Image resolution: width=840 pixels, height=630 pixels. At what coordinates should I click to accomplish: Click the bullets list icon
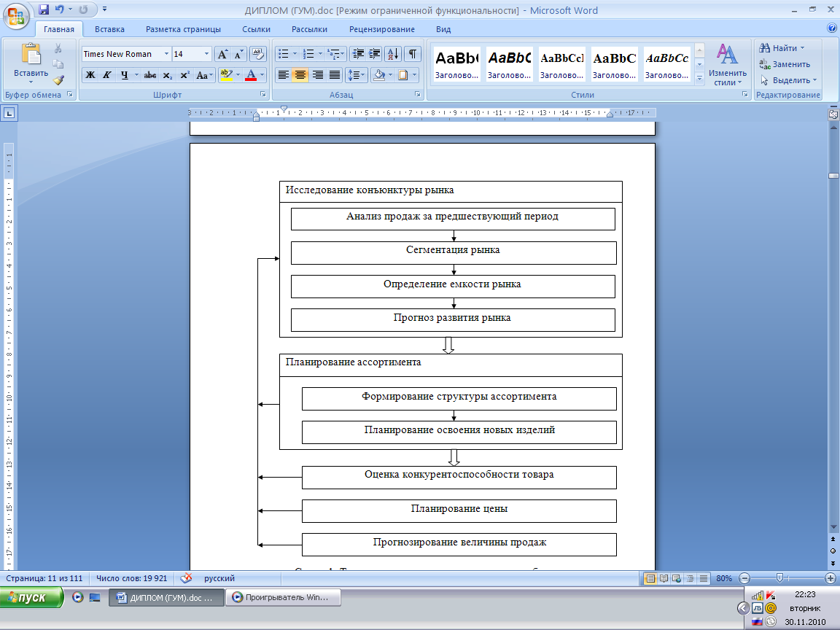click(x=284, y=54)
